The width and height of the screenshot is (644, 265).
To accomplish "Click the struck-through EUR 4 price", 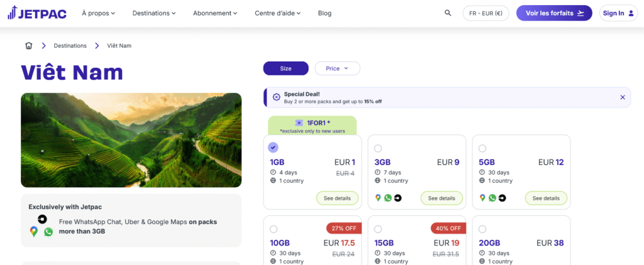I will pyautogui.click(x=345, y=173).
